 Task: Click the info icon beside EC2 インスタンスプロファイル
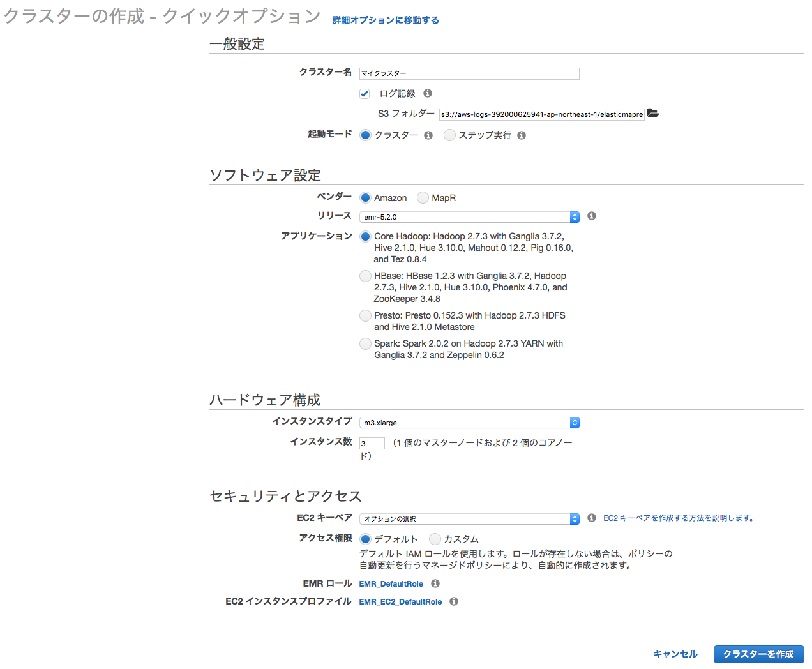pos(453,601)
